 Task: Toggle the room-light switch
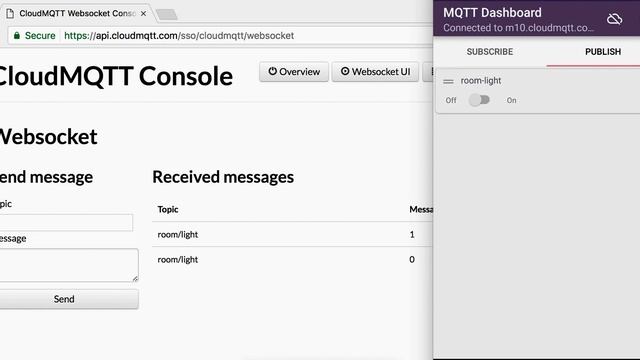[479, 100]
